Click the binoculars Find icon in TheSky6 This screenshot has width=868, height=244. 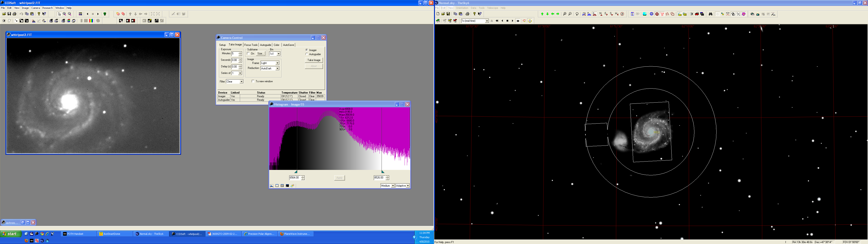pyautogui.click(x=711, y=14)
